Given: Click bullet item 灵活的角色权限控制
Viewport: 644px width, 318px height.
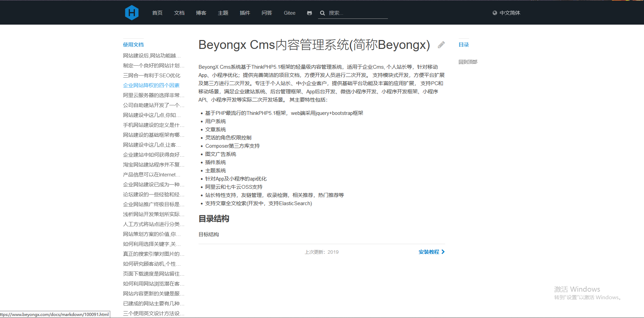Looking at the screenshot, I should [228, 137].
